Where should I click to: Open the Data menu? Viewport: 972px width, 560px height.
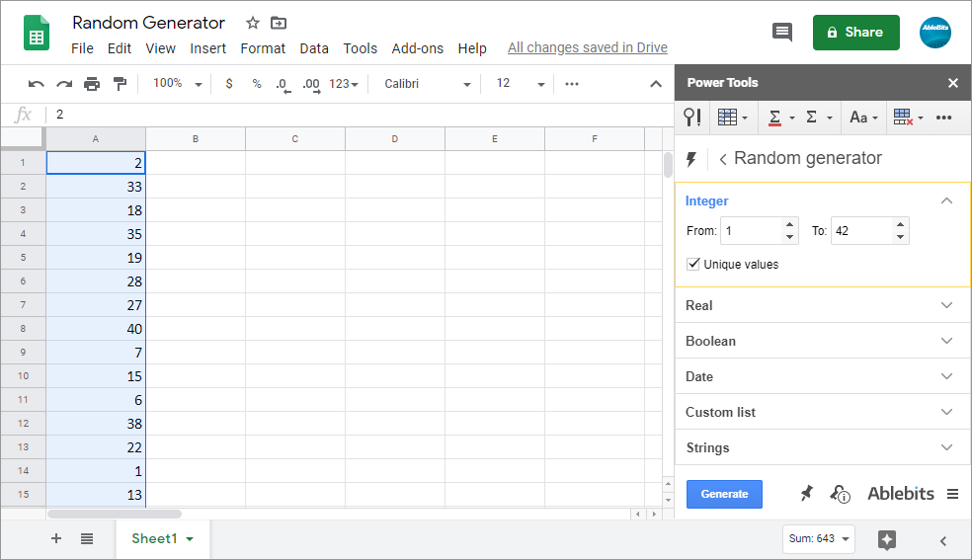click(314, 48)
